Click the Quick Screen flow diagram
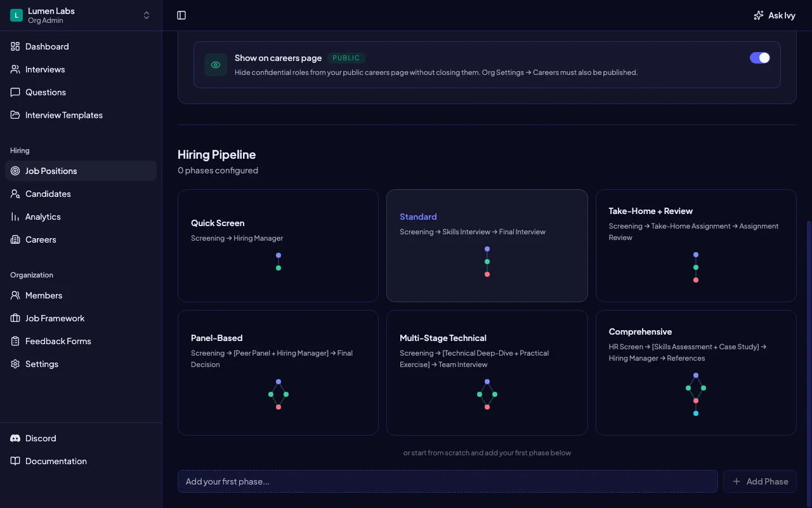812x508 pixels. pyautogui.click(x=278, y=262)
